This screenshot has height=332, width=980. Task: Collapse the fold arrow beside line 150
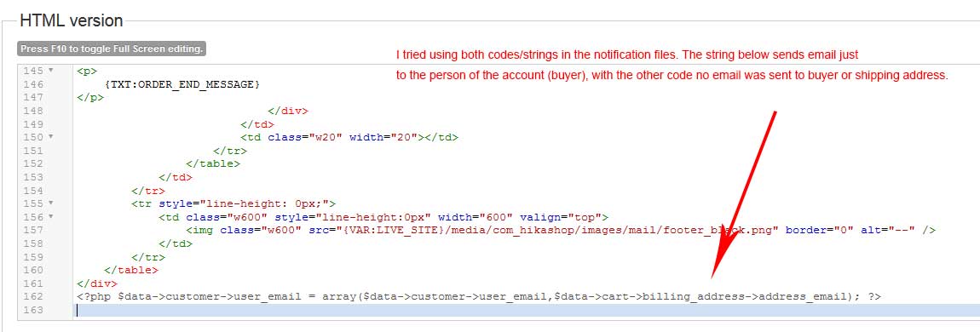tap(51, 137)
